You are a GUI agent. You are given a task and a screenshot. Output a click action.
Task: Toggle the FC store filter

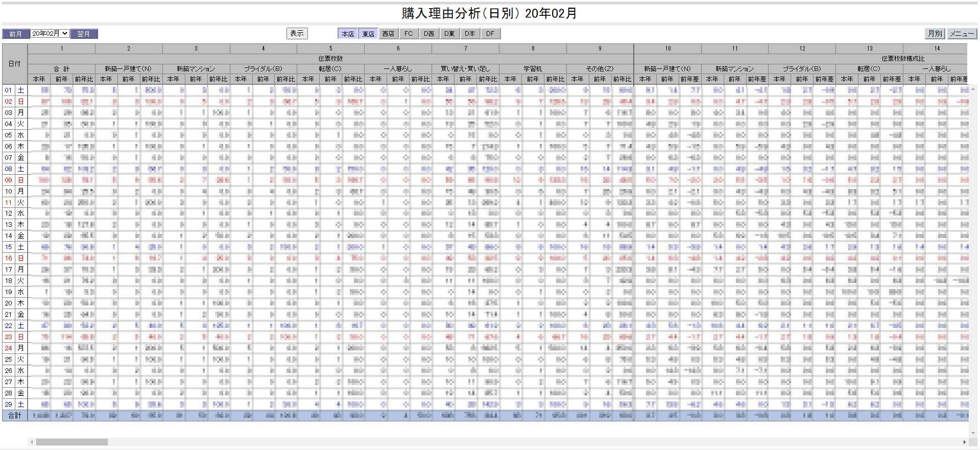coord(409,34)
